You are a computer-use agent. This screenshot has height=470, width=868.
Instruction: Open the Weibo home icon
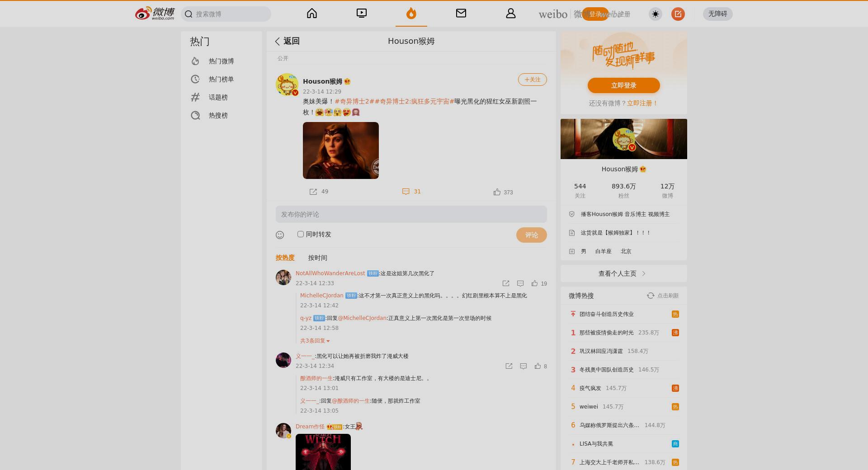coord(312,14)
